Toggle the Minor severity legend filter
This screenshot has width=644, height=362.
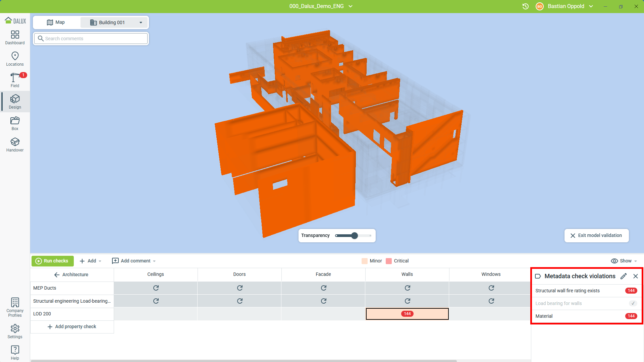tap(372, 261)
